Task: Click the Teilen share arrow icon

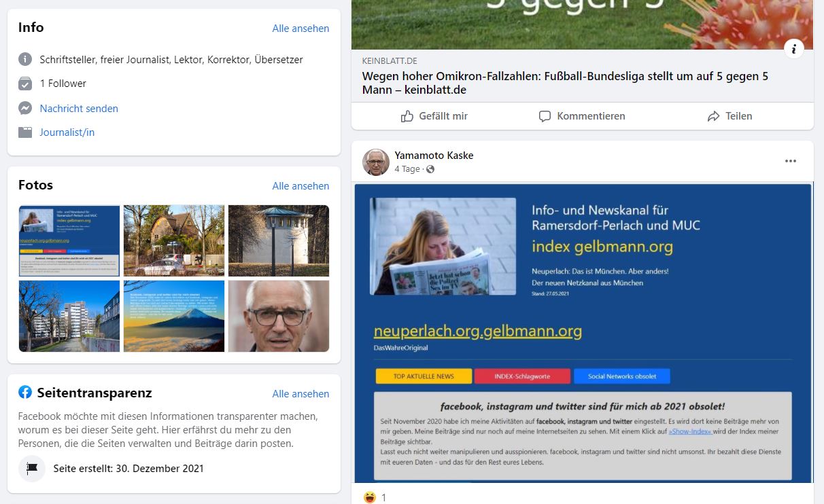Action: [x=713, y=116]
